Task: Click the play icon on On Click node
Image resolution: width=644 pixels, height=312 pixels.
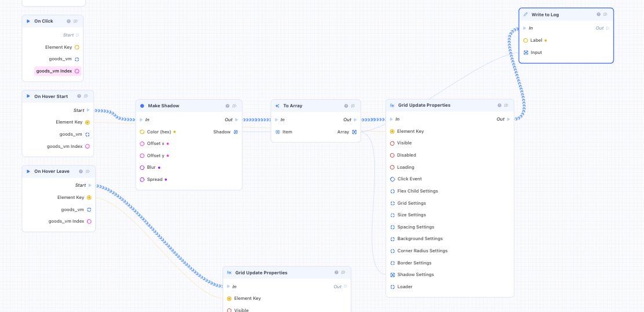Action: [28, 21]
